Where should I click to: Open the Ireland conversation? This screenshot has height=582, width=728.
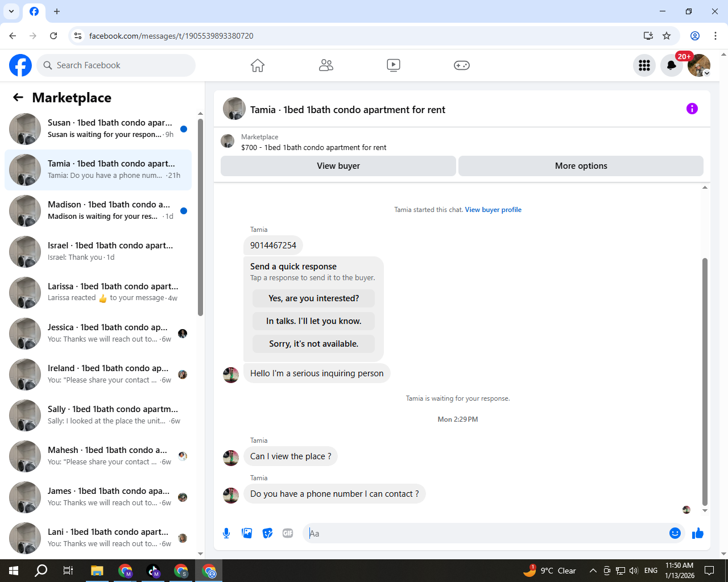[98, 375]
